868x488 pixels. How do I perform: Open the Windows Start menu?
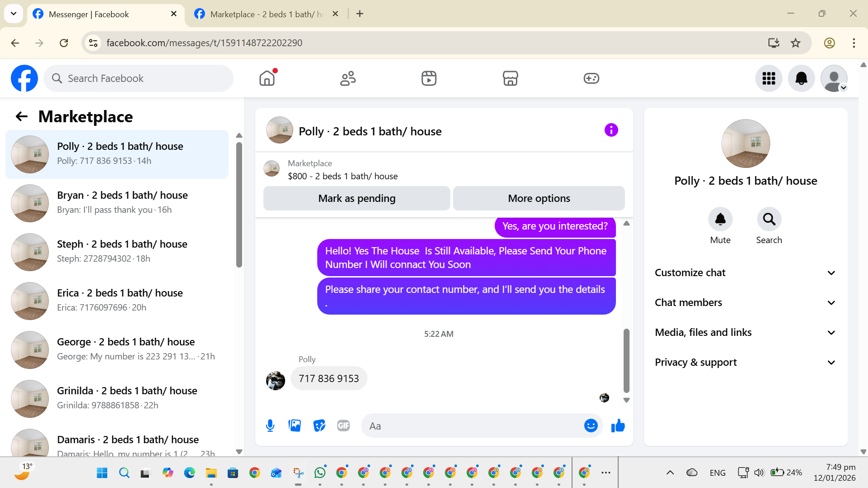pos(102,473)
